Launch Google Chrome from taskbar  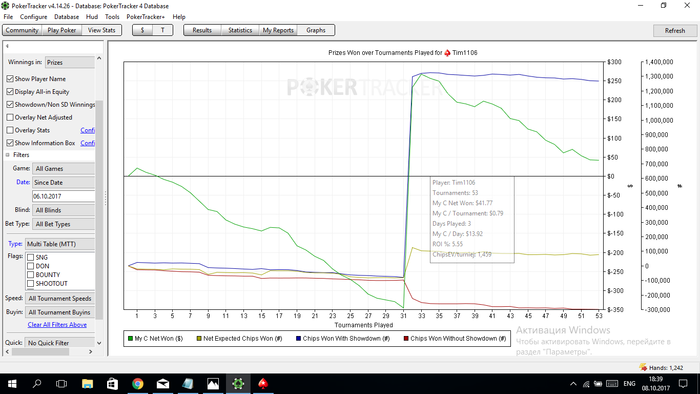point(138,384)
